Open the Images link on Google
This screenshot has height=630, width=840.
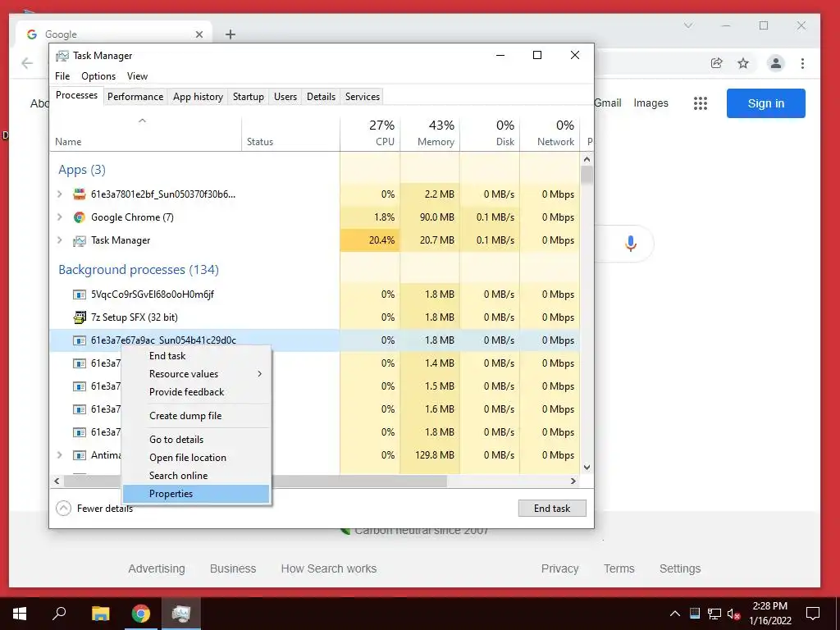tap(651, 103)
